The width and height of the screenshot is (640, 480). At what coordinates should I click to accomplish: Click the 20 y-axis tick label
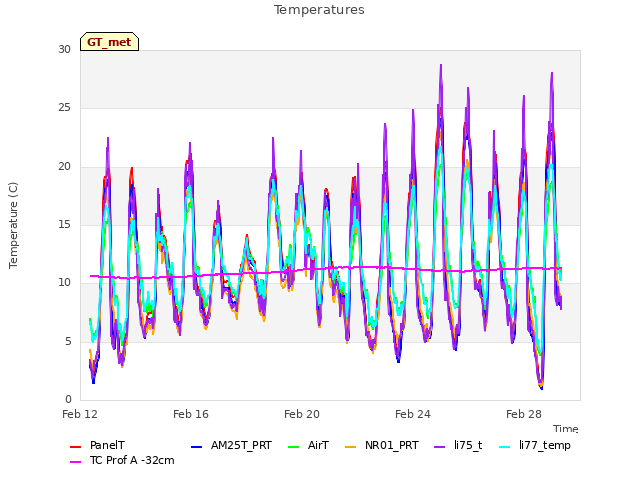[x=64, y=167]
